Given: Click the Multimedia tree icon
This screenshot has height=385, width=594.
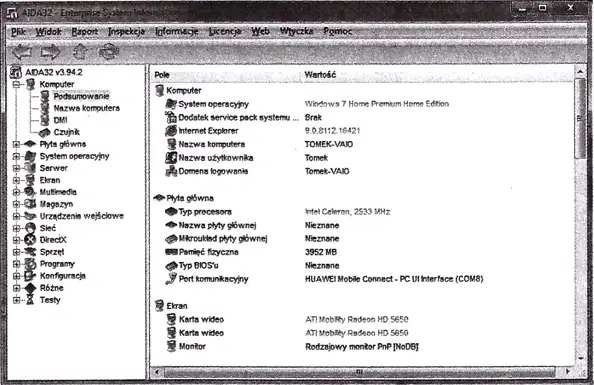Looking at the screenshot, I should click(30, 192).
